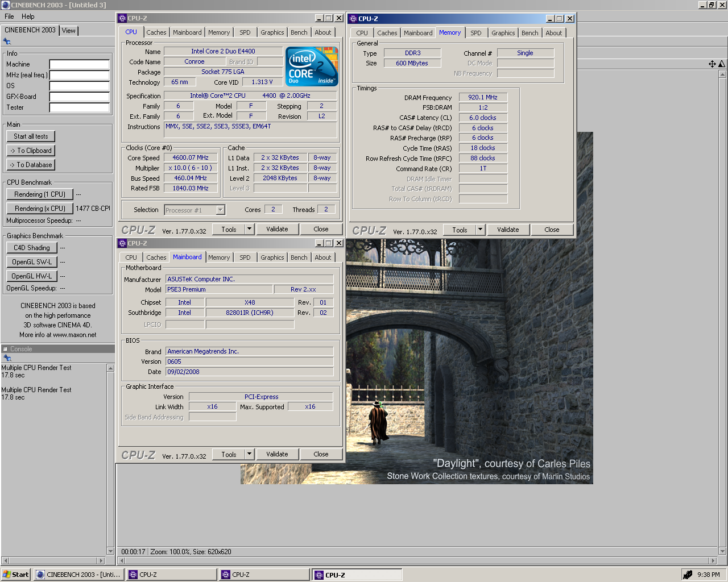Image resolution: width=728 pixels, height=582 pixels.
Task: Click the Machine input field
Action: [x=80, y=64]
